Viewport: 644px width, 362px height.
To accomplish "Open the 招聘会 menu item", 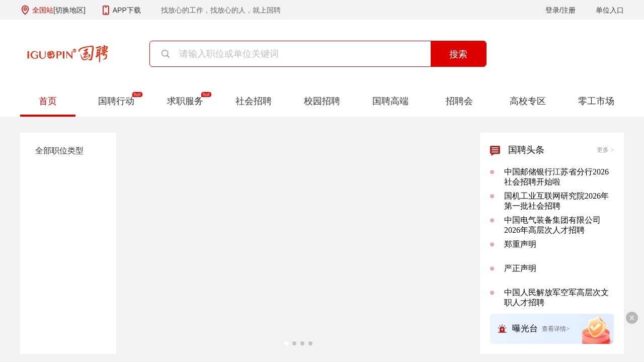I will click(x=459, y=101).
